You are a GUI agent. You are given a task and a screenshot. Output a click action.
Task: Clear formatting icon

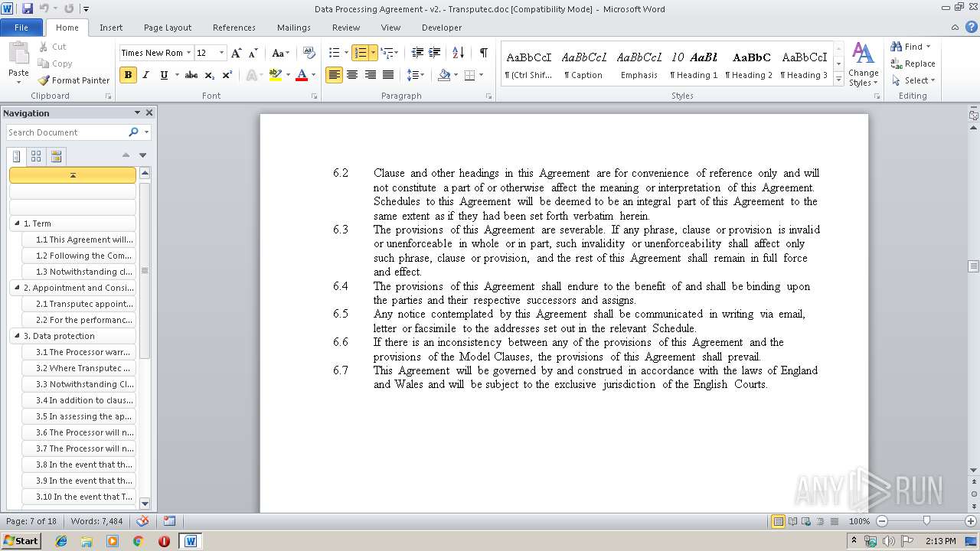(309, 53)
